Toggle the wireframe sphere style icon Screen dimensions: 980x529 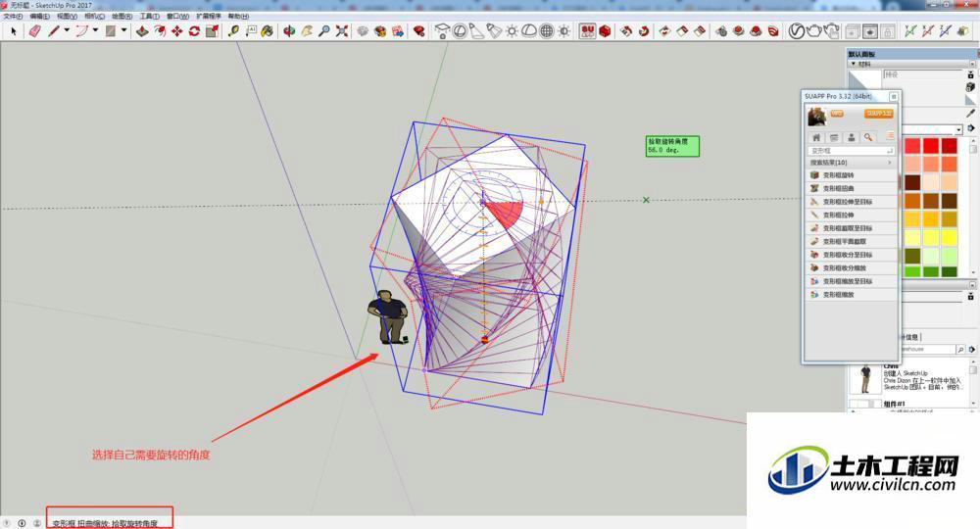tap(547, 31)
